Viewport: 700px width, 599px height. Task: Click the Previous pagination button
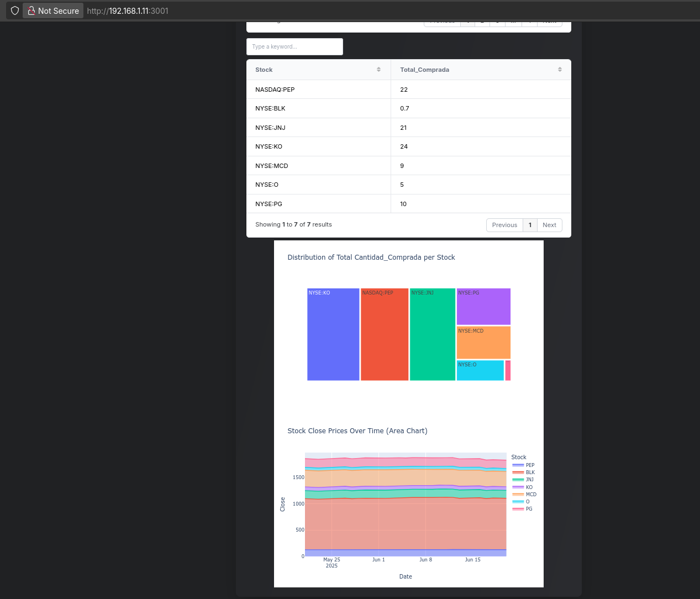point(504,225)
